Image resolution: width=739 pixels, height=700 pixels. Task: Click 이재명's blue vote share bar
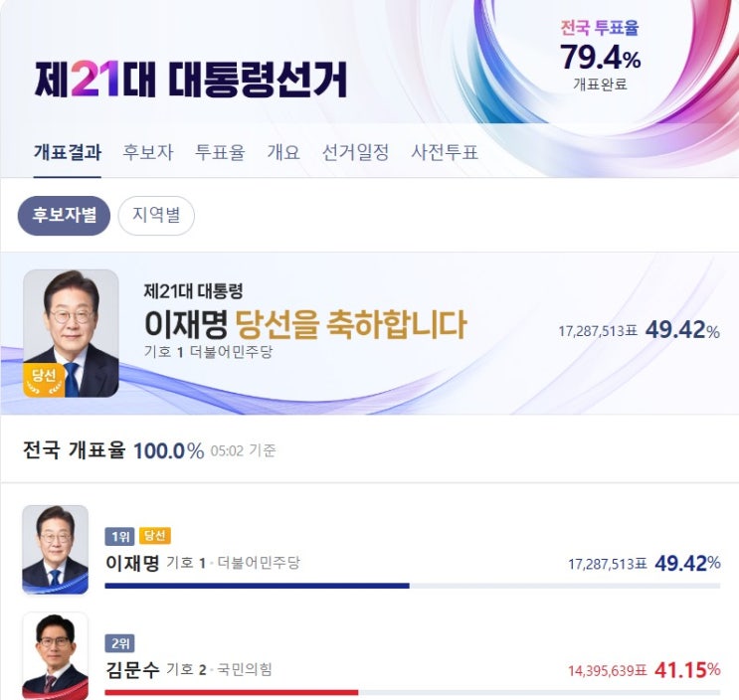point(257,586)
